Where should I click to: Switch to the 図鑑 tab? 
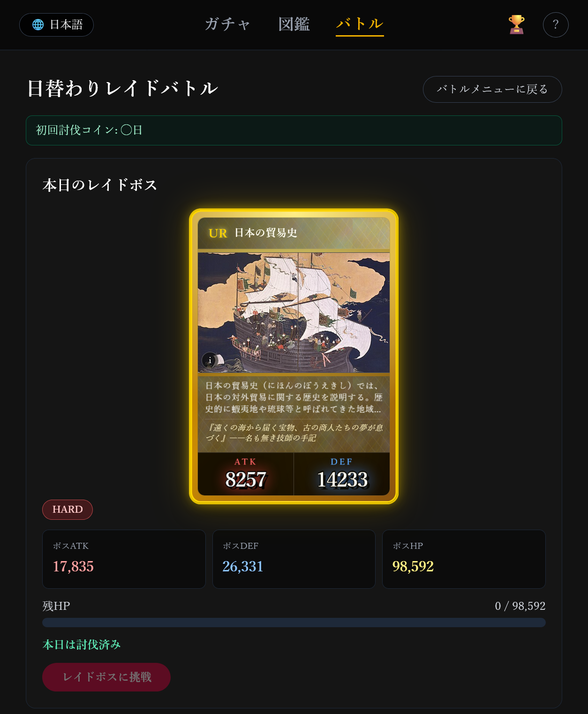point(294,24)
